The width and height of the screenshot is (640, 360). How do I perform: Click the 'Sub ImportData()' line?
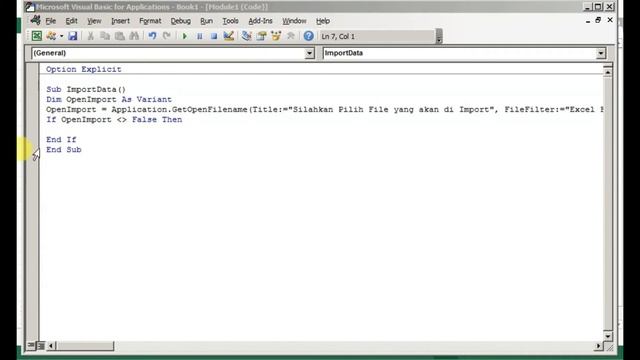[86, 89]
